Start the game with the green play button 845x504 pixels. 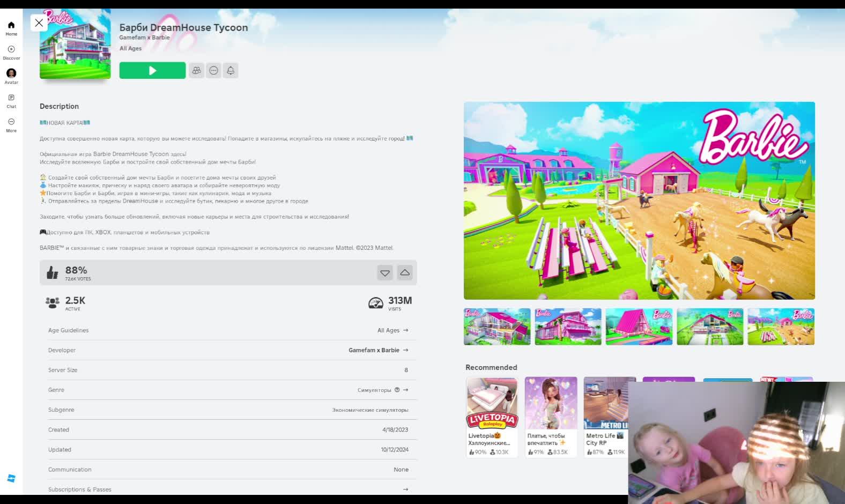pos(152,70)
